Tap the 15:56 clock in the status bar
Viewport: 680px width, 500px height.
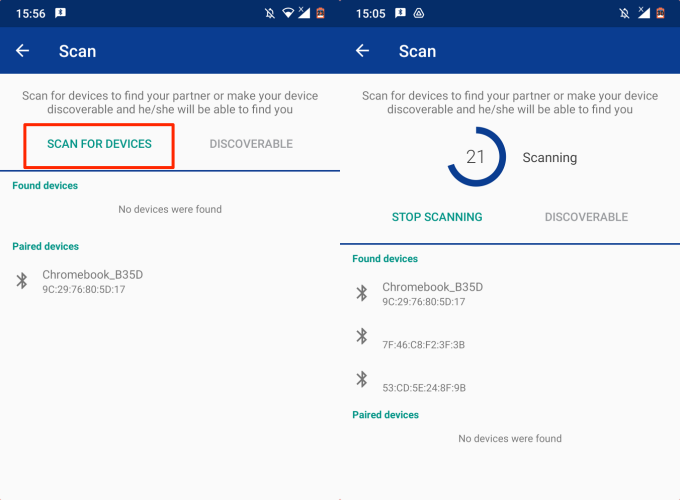click(x=30, y=13)
